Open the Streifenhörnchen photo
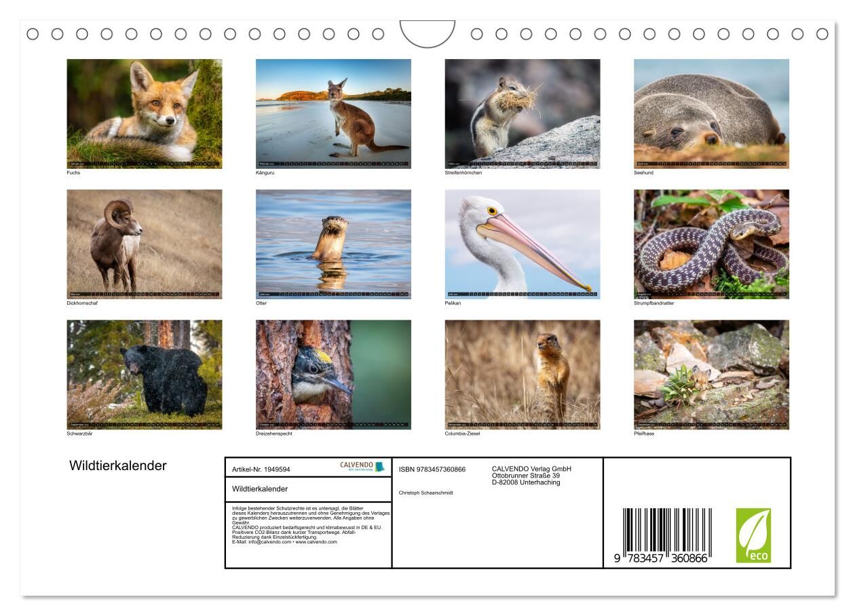The image size is (855, 616). (x=522, y=113)
